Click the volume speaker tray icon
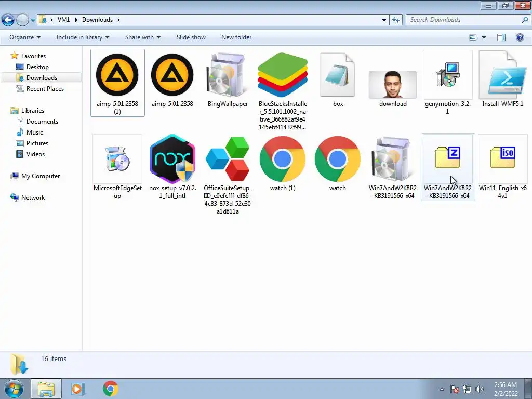Image resolution: width=532 pixels, height=399 pixels. pos(480,389)
